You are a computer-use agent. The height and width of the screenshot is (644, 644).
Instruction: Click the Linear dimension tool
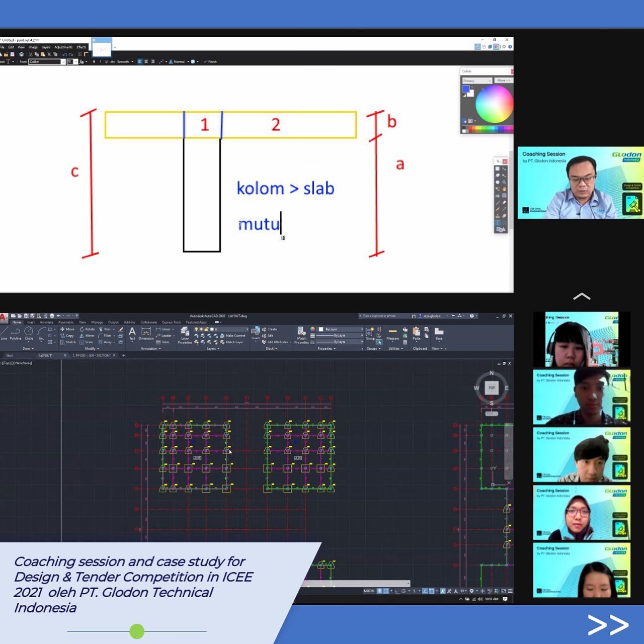pyautogui.click(x=164, y=329)
